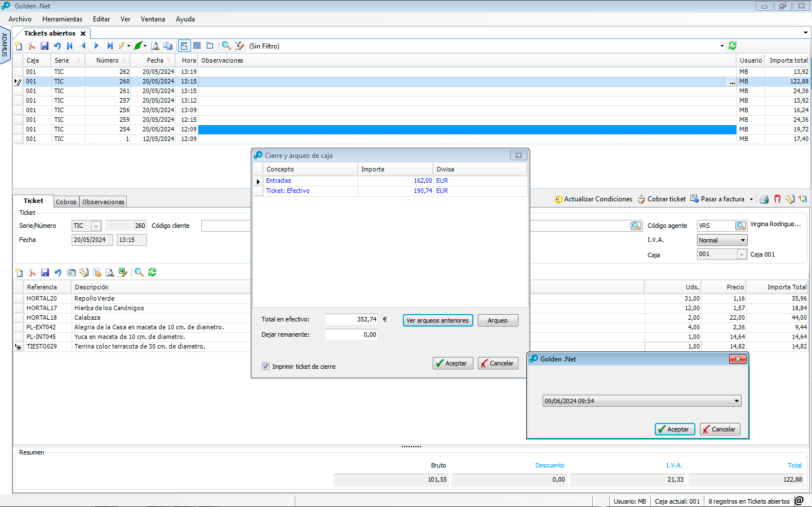Click Aceptar in the Golden .Net date dialog
Screen dimensions: 812x507
coord(675,429)
